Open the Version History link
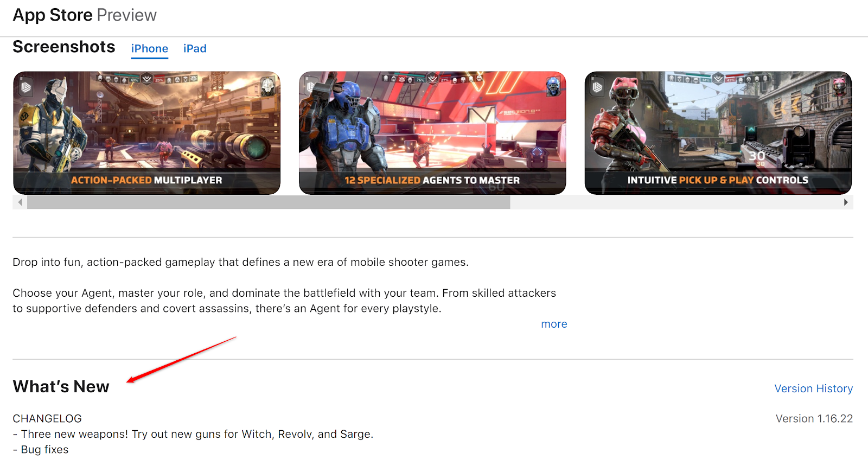 (813, 388)
